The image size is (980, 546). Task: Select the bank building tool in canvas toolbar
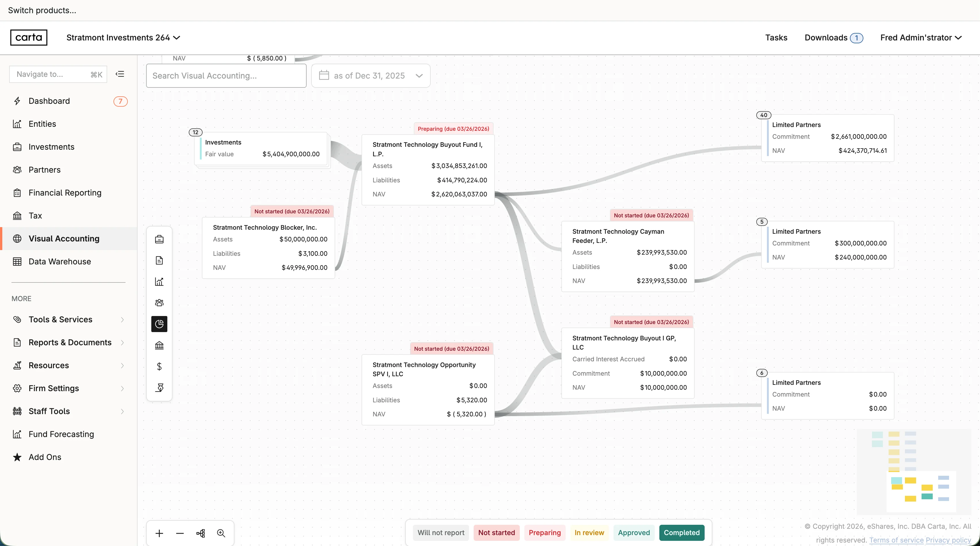pos(159,345)
